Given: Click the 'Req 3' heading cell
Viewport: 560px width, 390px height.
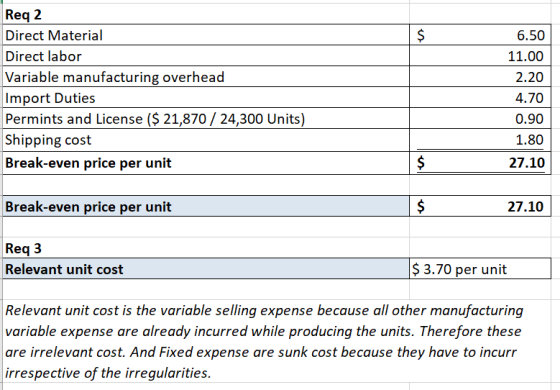Looking at the screenshot, I should [206, 248].
